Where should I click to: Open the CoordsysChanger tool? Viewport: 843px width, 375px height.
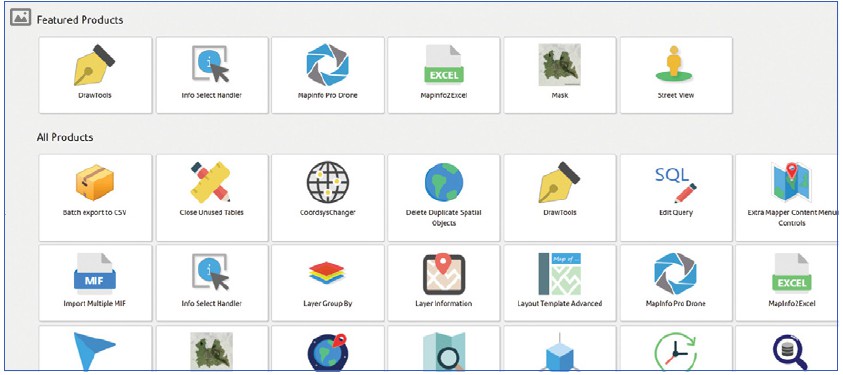[328, 198]
